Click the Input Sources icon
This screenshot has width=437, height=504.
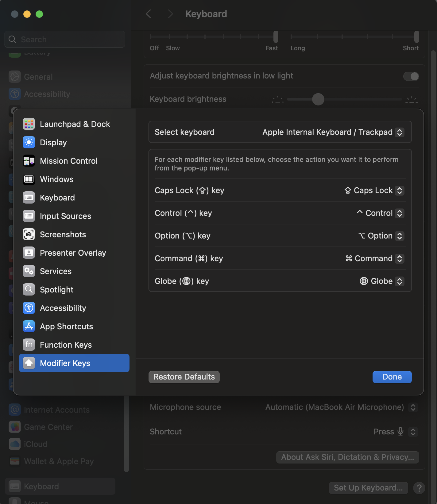point(29,216)
